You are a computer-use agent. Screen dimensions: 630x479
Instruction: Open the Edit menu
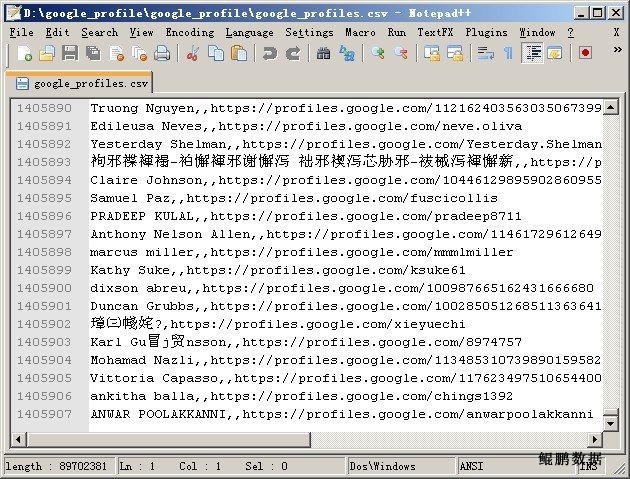(57, 32)
